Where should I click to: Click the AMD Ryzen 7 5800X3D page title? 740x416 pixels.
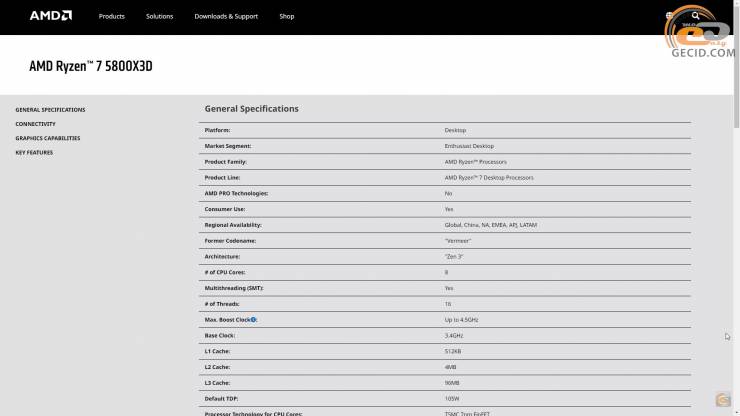(x=91, y=66)
